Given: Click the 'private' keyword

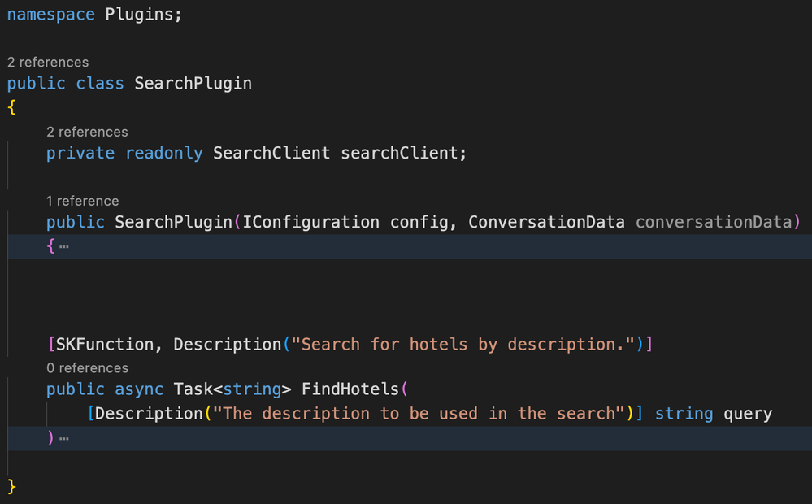Looking at the screenshot, I should (80, 153).
